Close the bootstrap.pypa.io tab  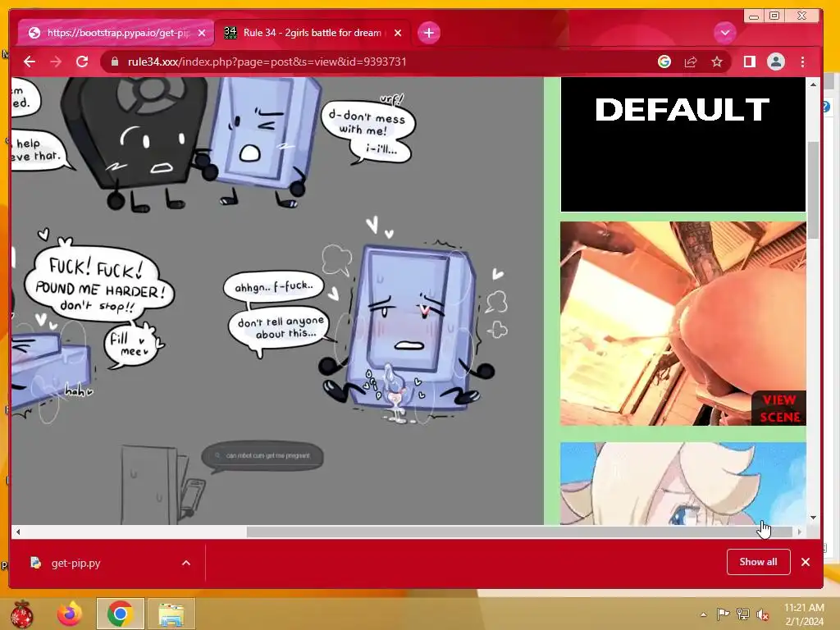202,33
